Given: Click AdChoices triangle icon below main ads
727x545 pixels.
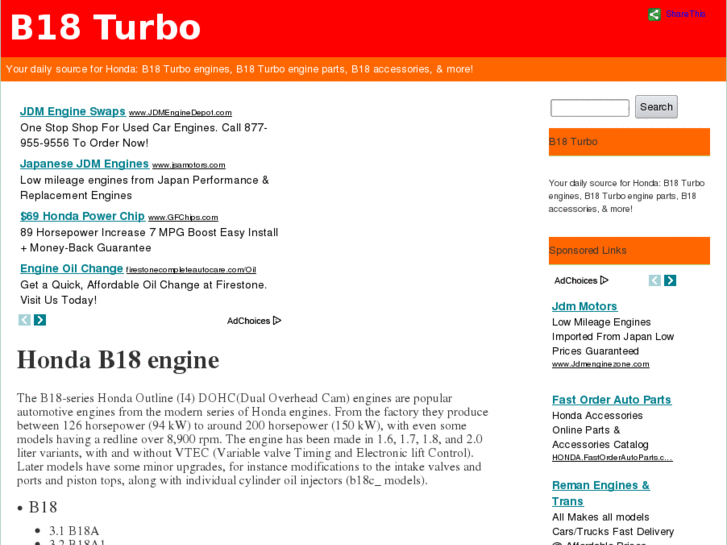Looking at the screenshot, I should point(277,321).
